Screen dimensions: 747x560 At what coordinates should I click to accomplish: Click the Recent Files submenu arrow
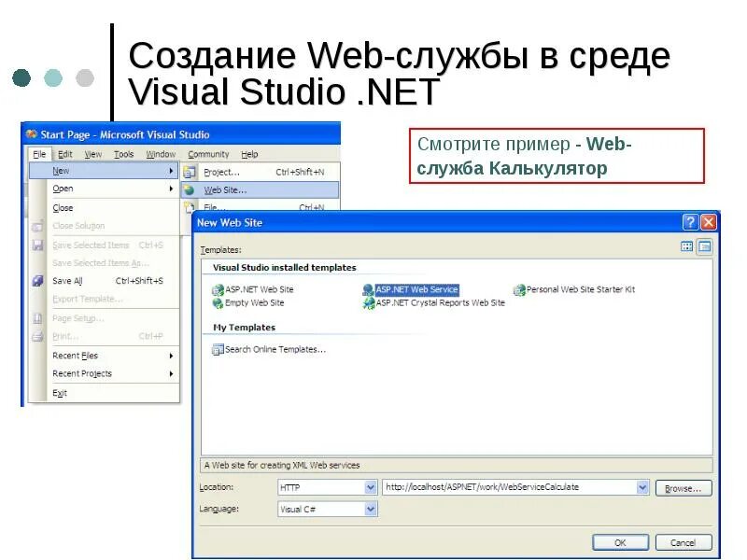click(171, 356)
